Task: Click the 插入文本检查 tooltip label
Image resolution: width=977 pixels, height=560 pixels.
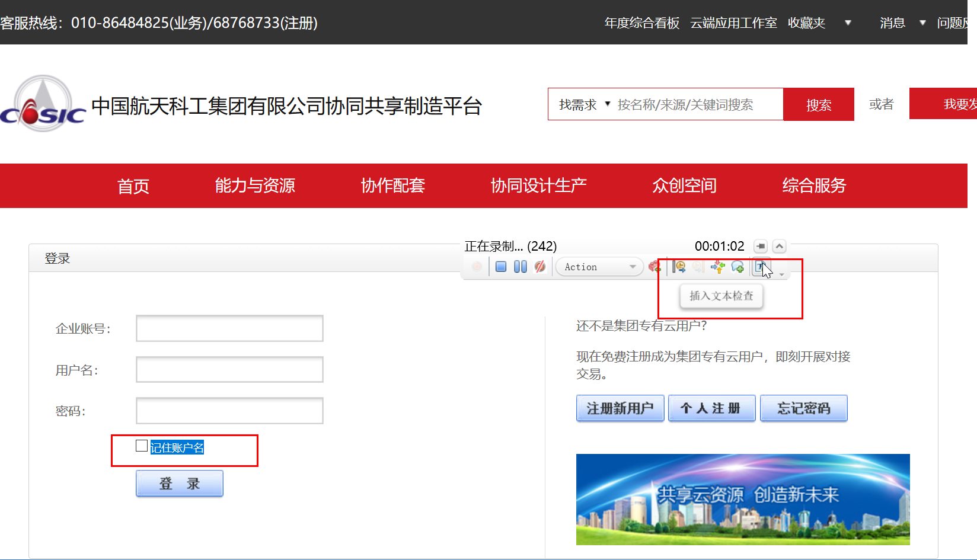Action: [721, 296]
